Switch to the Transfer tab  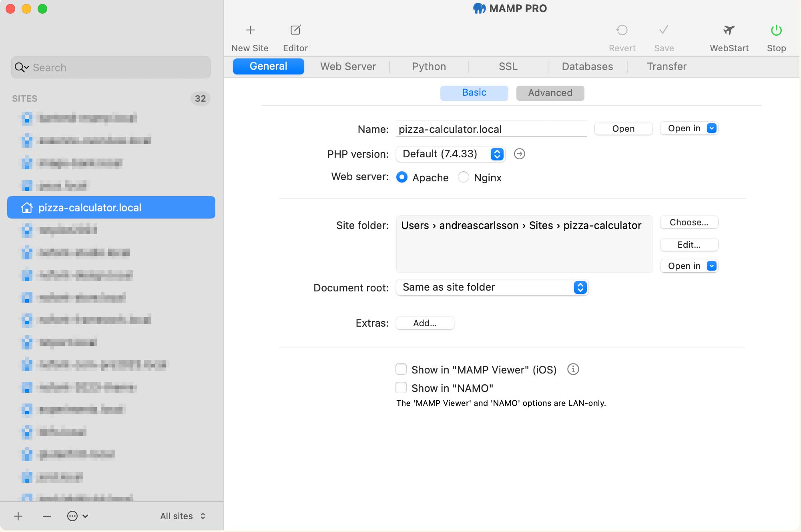666,66
